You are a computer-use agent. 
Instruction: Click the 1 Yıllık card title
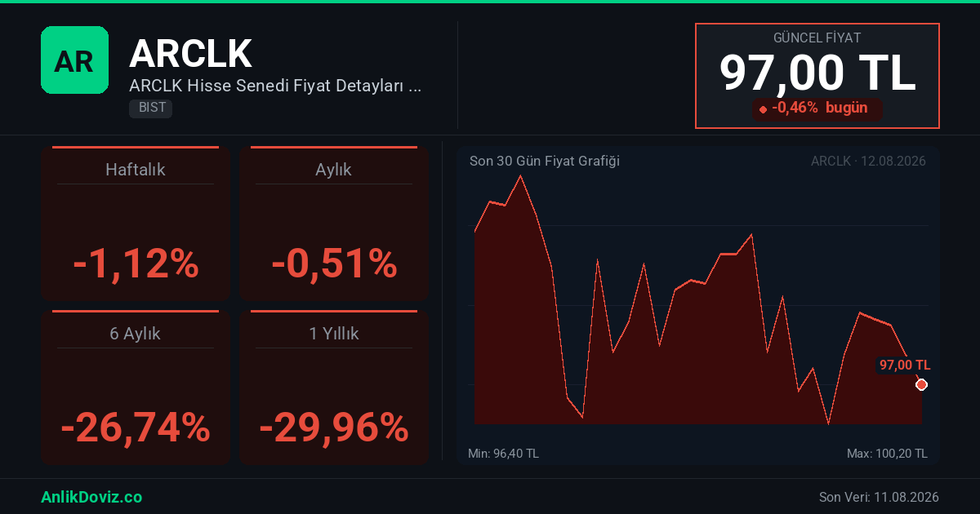pyautogui.click(x=334, y=334)
